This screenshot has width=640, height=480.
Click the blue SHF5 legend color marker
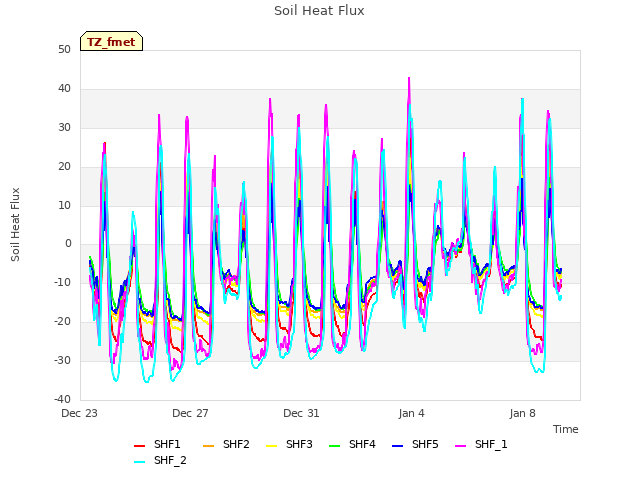click(398, 446)
